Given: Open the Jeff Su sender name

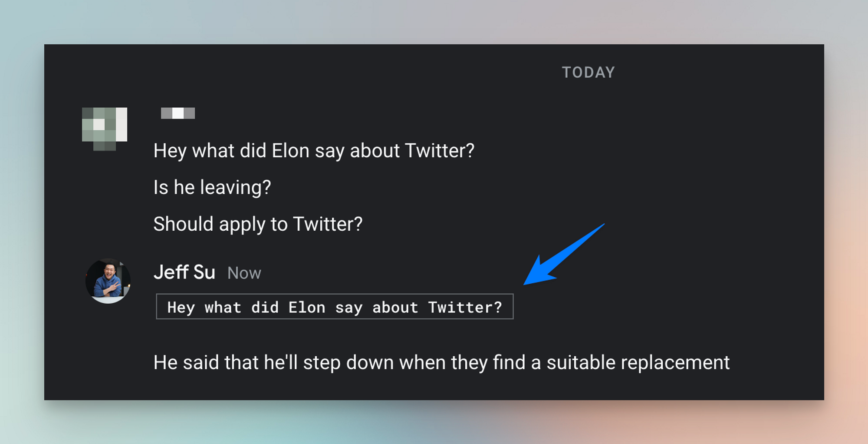Looking at the screenshot, I should coord(184,272).
